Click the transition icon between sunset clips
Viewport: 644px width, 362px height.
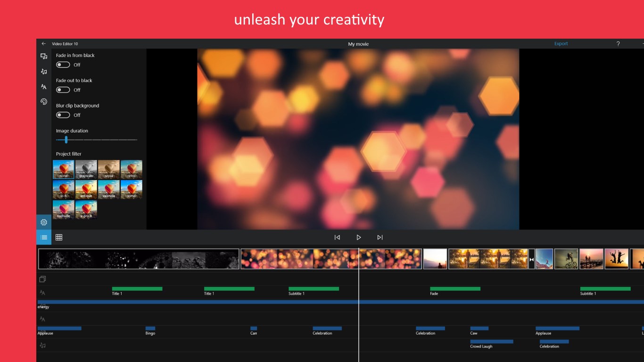[532, 259]
